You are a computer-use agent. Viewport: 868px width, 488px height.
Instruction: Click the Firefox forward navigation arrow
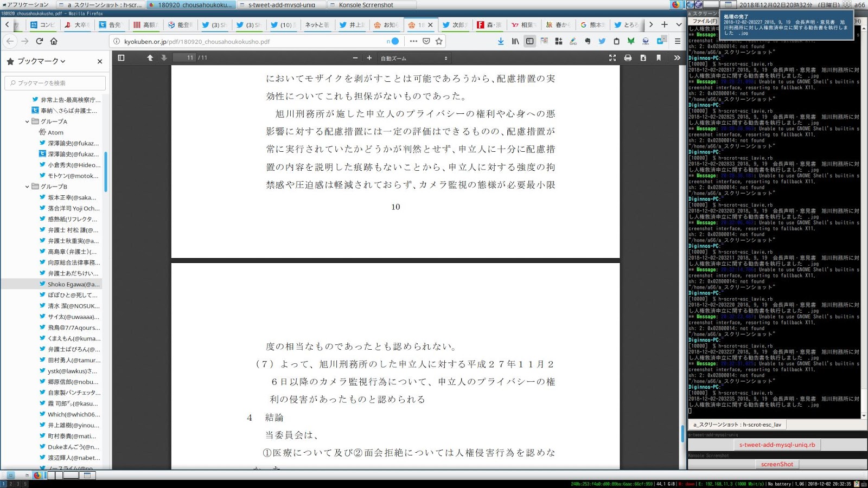pos(25,41)
